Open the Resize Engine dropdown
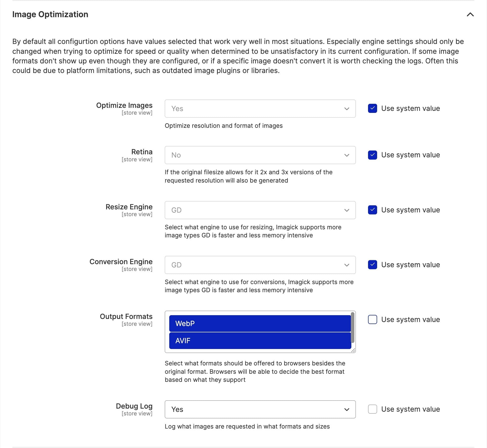 pyautogui.click(x=260, y=210)
